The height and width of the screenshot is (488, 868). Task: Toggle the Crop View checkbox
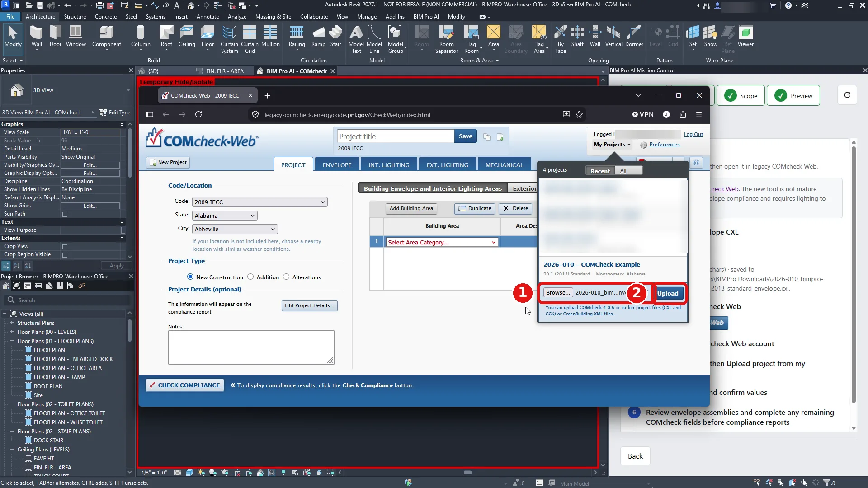[65, 247]
